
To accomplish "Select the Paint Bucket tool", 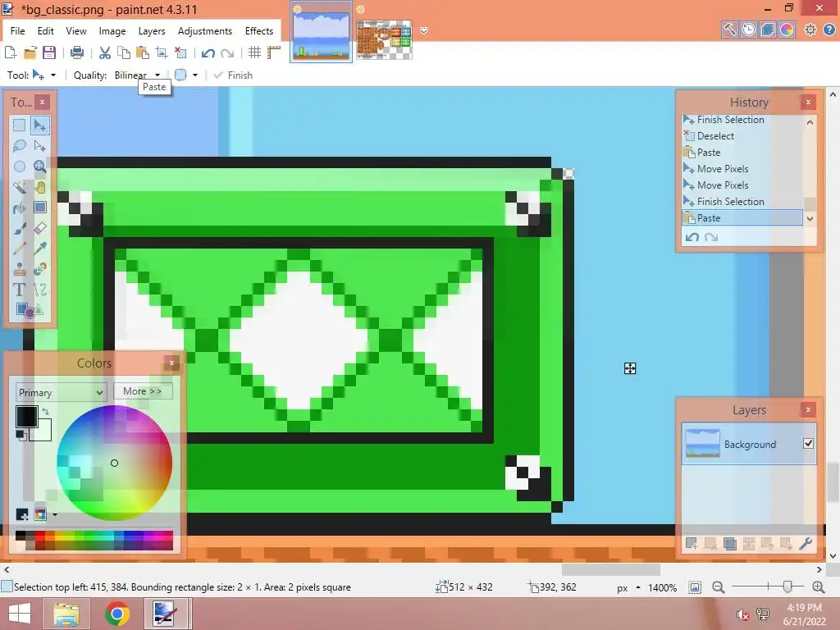I will point(20,208).
